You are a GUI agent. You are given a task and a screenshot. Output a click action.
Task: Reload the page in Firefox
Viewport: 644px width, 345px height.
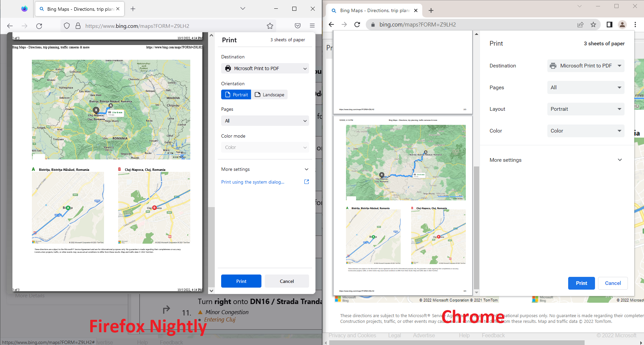(x=39, y=26)
